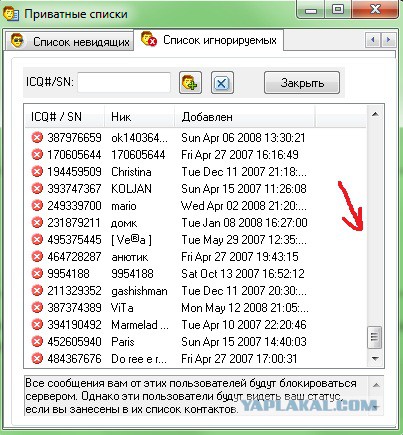Click ignore icon for 211329352
Screen dimensions: 403x435
37,290
